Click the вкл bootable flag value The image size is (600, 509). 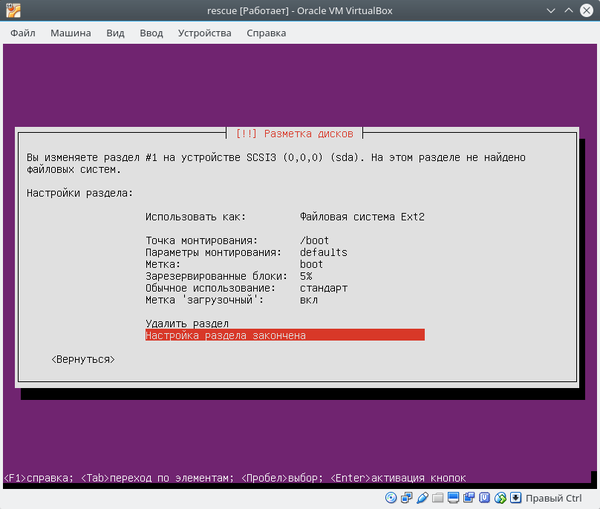tap(308, 300)
